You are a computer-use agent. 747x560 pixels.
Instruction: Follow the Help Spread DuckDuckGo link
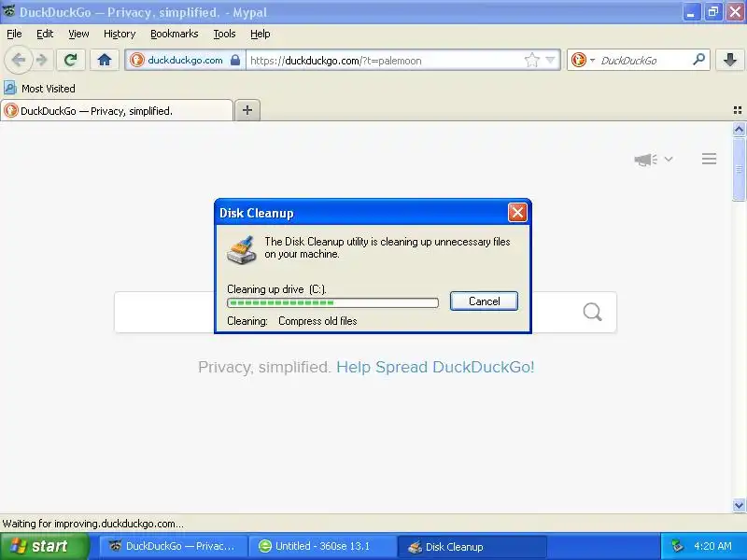tap(435, 367)
